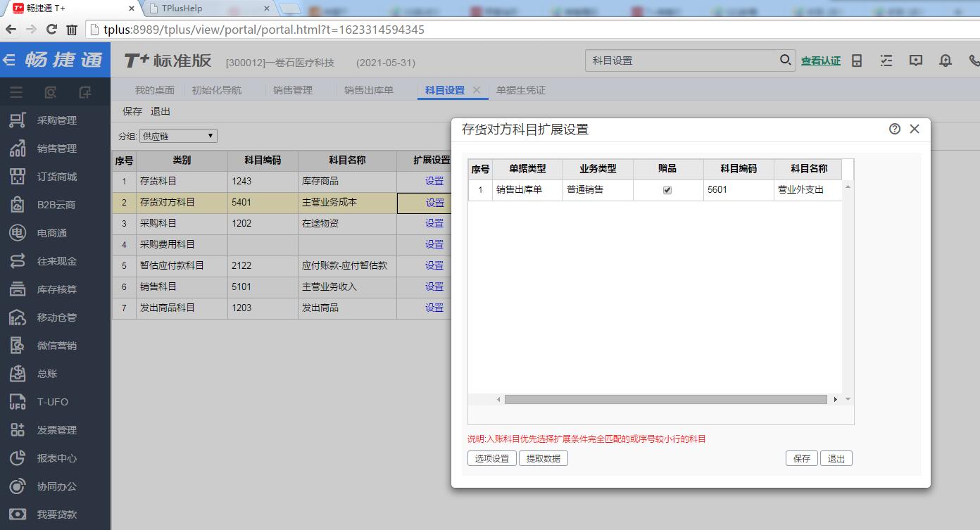Click 查看认证 link

(x=821, y=61)
